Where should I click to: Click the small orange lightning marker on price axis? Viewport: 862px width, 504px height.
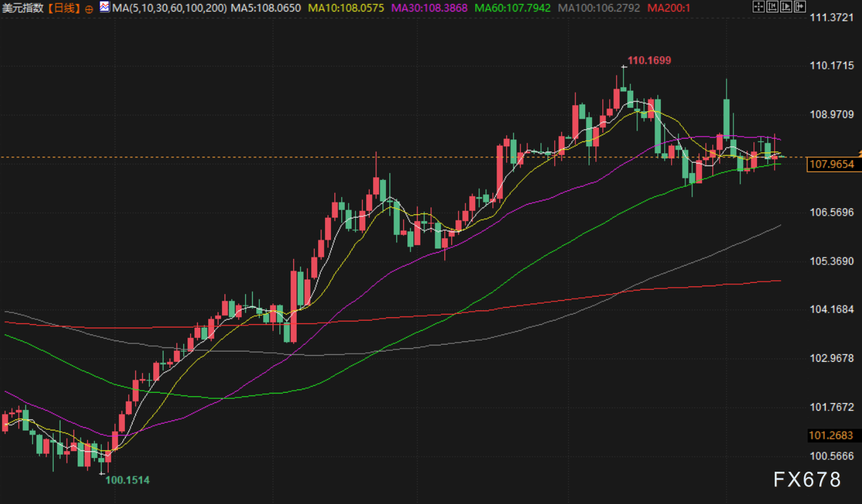[x=859, y=150]
